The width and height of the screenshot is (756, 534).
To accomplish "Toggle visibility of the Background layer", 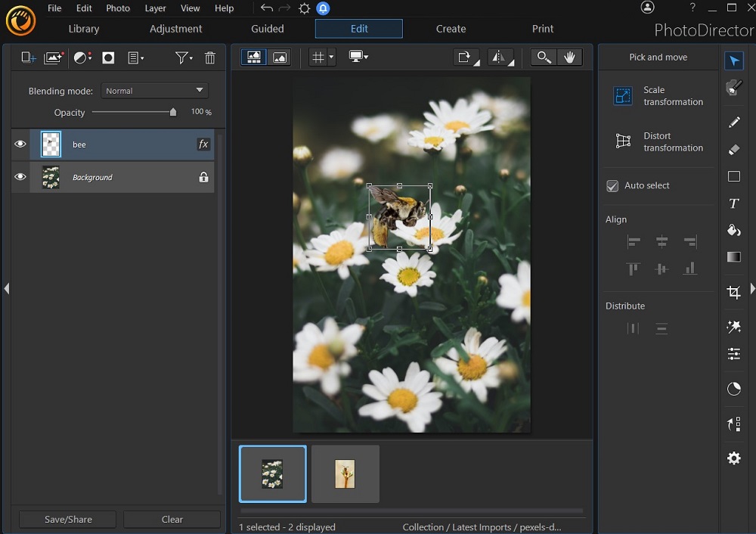I will [20, 177].
